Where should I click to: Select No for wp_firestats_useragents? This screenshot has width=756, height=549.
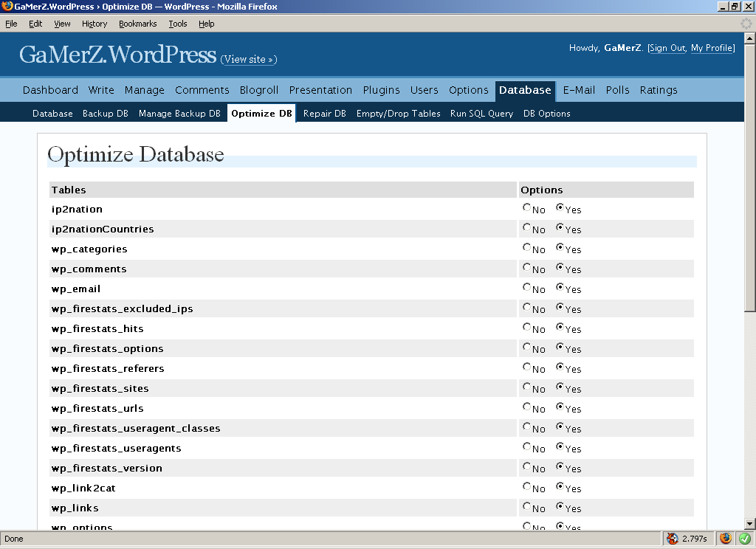[x=526, y=446]
